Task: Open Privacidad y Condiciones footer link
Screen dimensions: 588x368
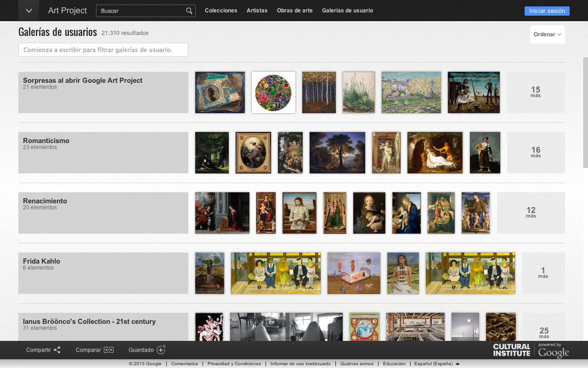Action: click(x=234, y=363)
